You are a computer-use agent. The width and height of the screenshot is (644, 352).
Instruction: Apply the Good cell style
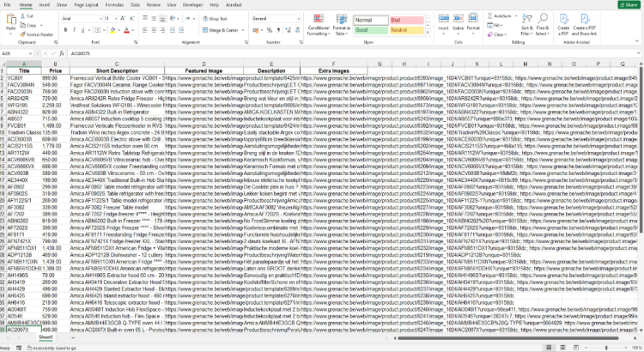coord(371,30)
